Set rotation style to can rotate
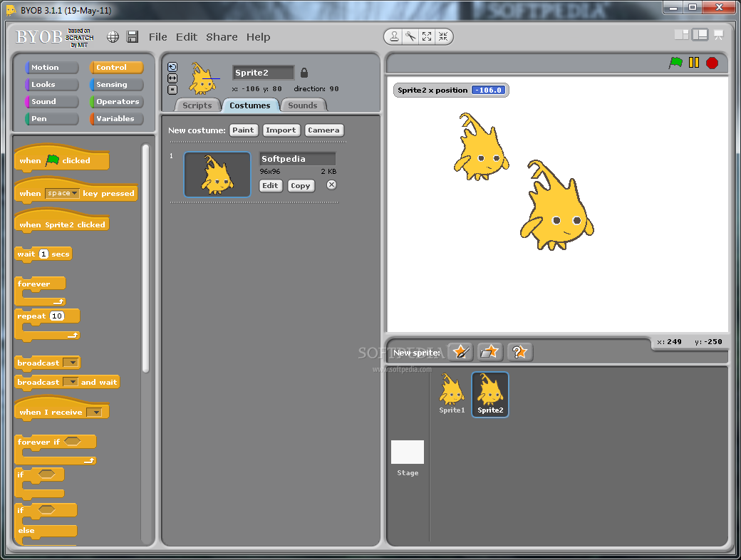The height and width of the screenshot is (560, 741). (x=172, y=67)
